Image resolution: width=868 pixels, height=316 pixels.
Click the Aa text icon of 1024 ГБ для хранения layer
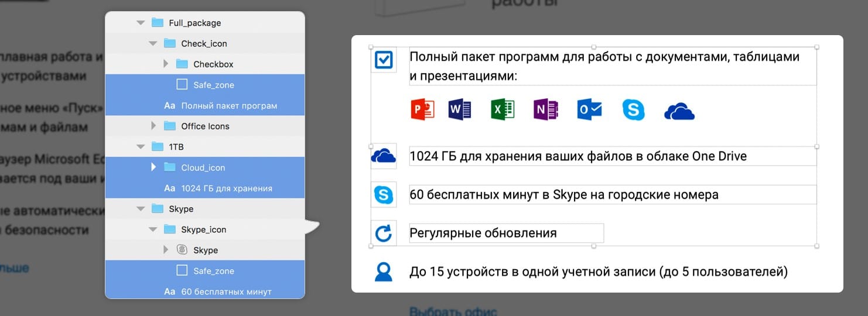pos(170,188)
